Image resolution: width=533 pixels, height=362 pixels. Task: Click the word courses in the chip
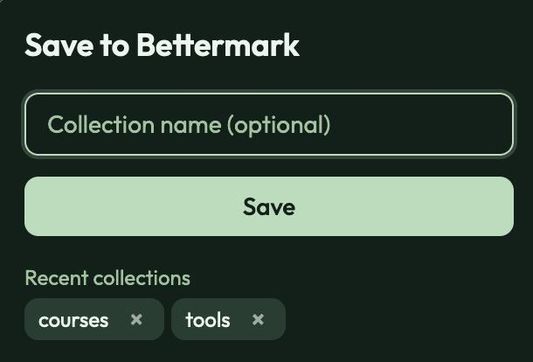[73, 321]
